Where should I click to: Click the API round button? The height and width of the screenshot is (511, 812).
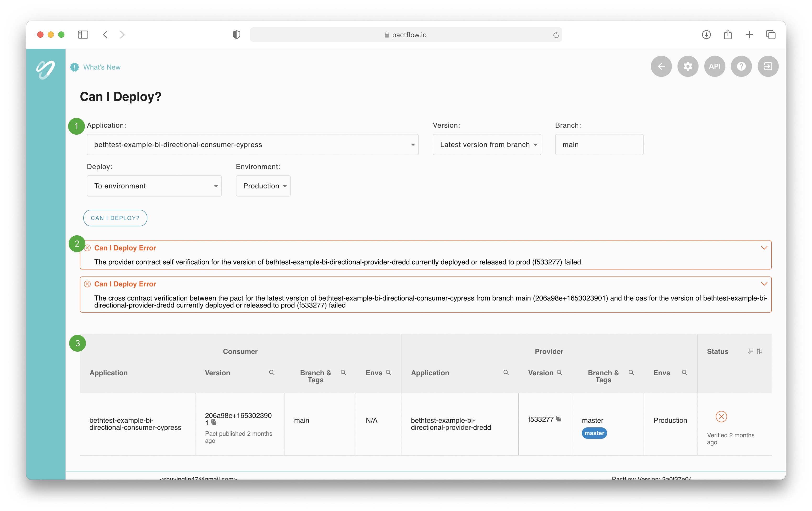[x=714, y=67]
